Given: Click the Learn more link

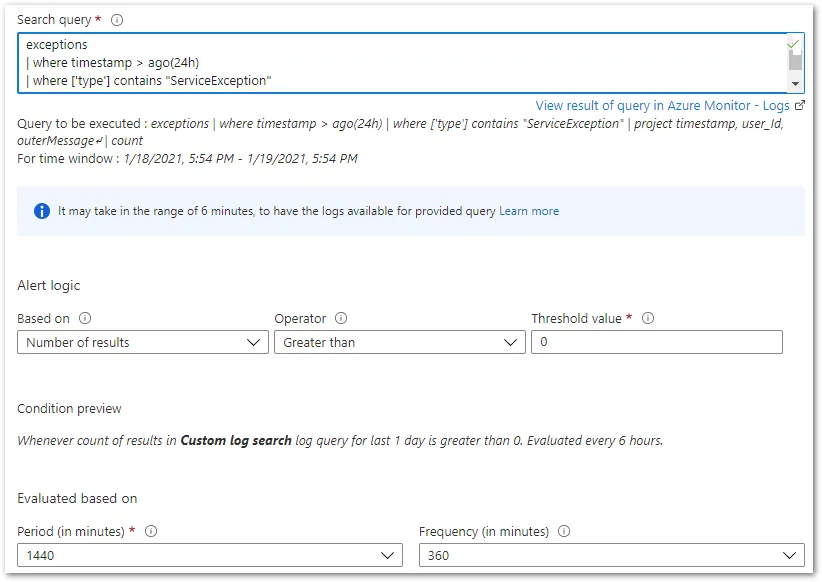Looking at the screenshot, I should [x=529, y=211].
